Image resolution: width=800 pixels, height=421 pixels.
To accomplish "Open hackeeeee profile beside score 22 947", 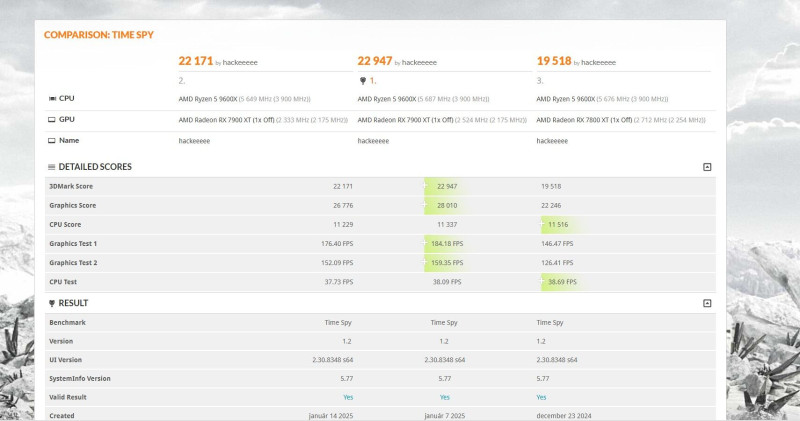I will (x=419, y=62).
